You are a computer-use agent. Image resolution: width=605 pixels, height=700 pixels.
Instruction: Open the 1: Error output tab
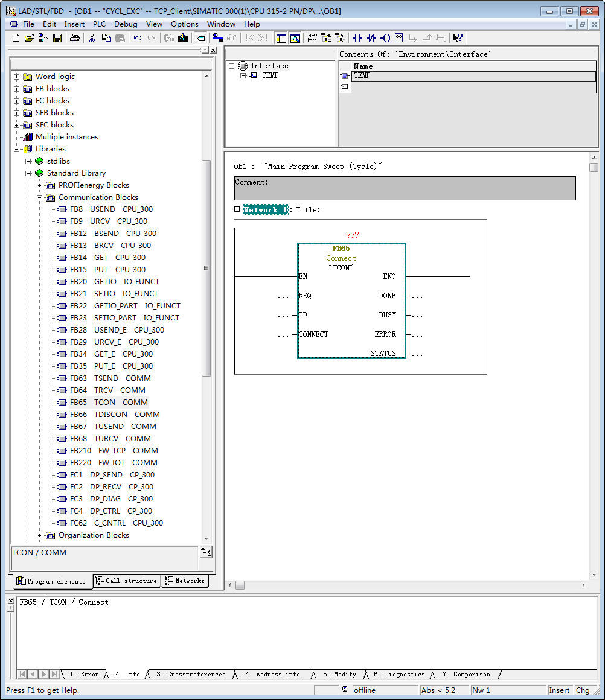(84, 675)
